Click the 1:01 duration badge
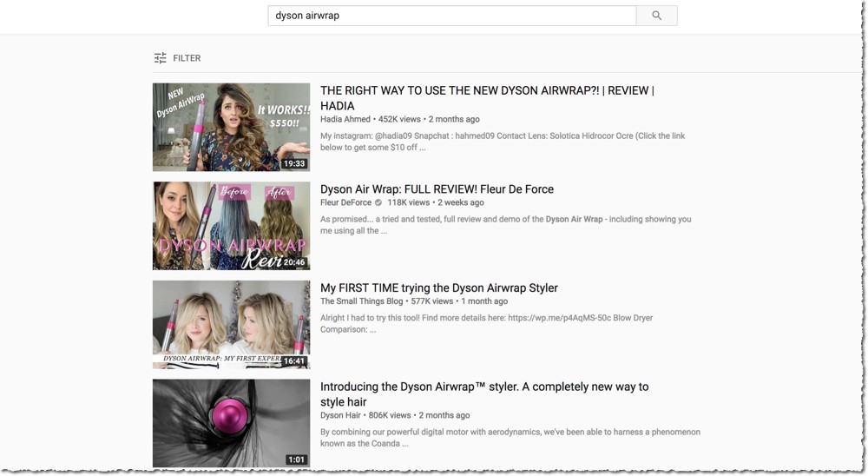The height and width of the screenshot is (476, 868). point(296,459)
